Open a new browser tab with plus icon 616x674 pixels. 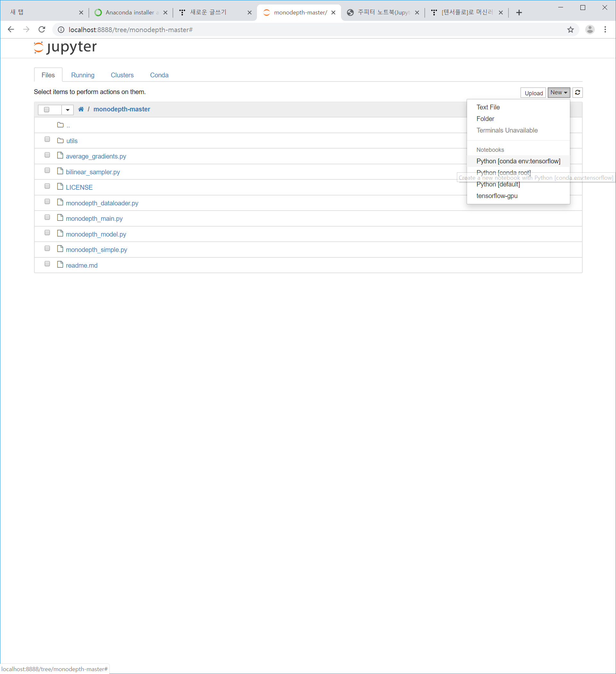point(519,13)
